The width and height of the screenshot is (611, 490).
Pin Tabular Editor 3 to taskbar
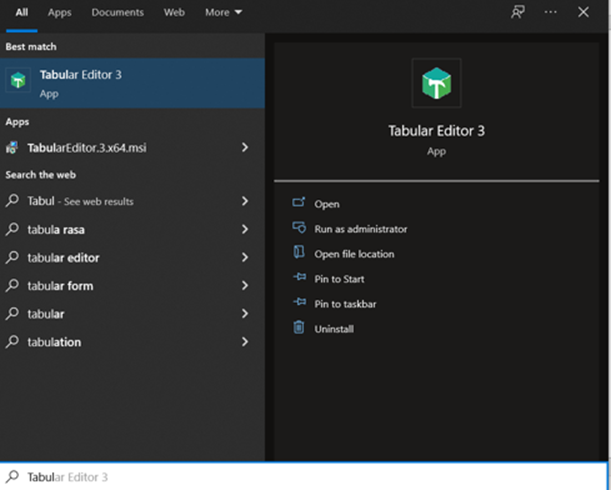point(345,304)
